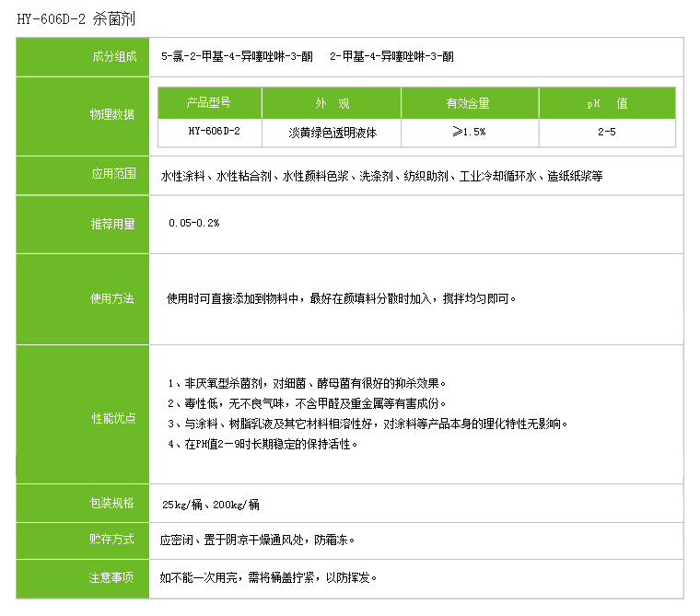This screenshot has width=700, height=616.
Task: Select the 注意事项 row label
Action: pyautogui.click(x=111, y=577)
